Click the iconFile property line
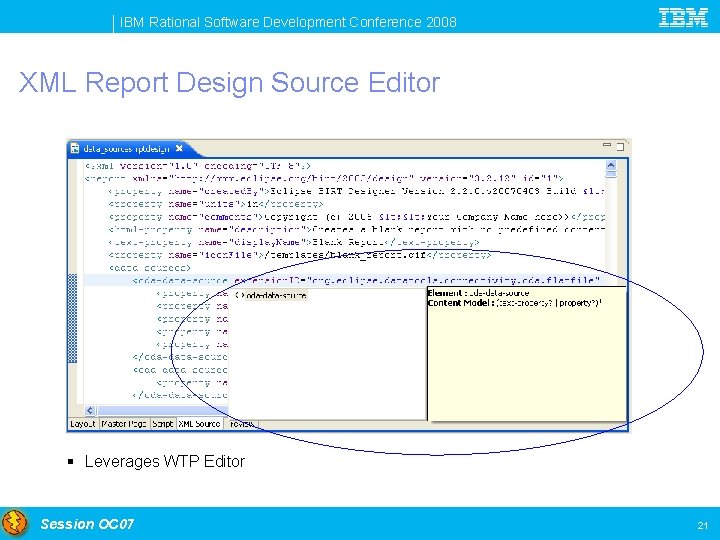The image size is (720, 540). click(299, 255)
